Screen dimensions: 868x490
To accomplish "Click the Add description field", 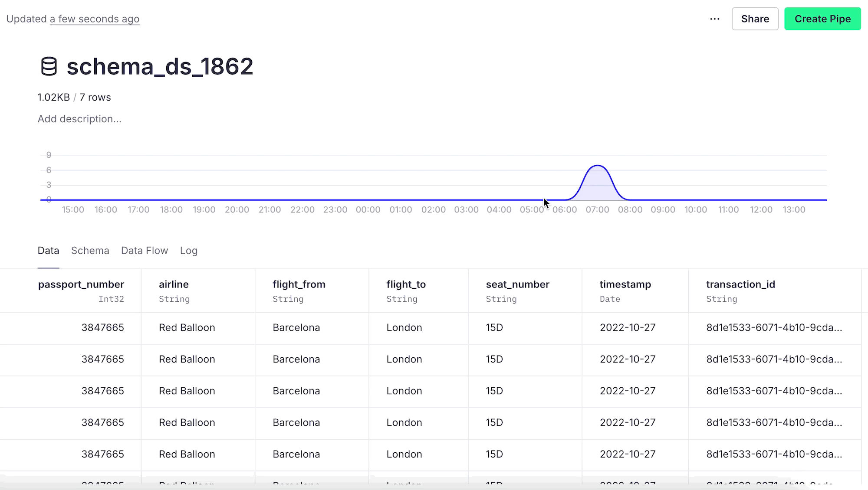I will (79, 119).
